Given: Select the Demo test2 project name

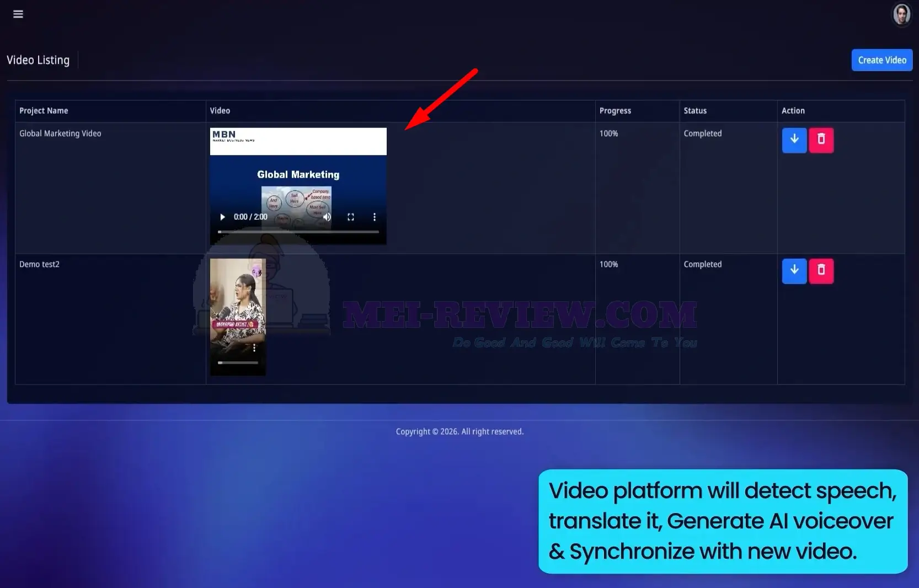Looking at the screenshot, I should [x=39, y=264].
